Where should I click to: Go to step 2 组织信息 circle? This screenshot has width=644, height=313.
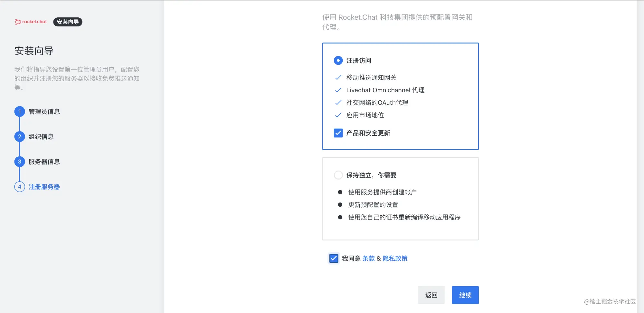click(20, 137)
